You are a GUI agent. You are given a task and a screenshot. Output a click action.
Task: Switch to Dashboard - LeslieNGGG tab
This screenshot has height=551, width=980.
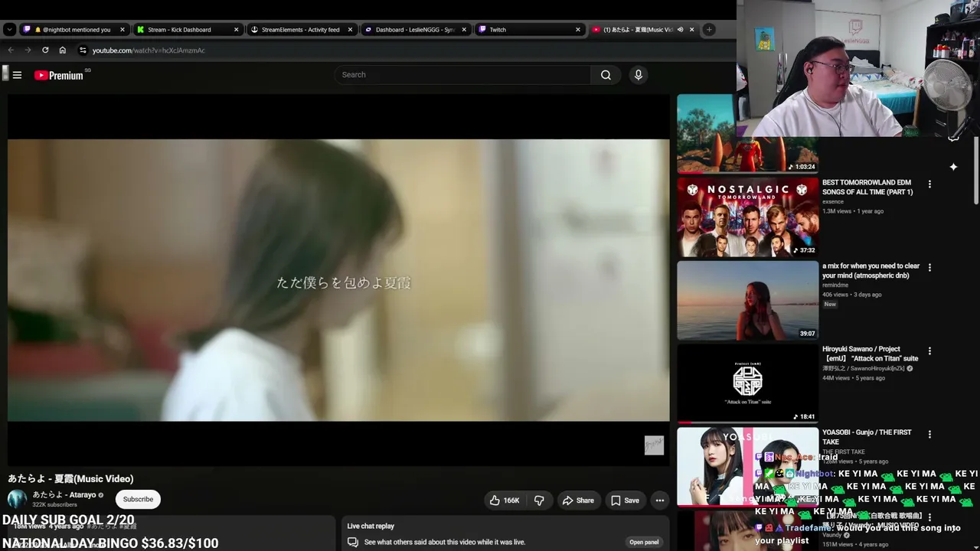[x=414, y=30]
